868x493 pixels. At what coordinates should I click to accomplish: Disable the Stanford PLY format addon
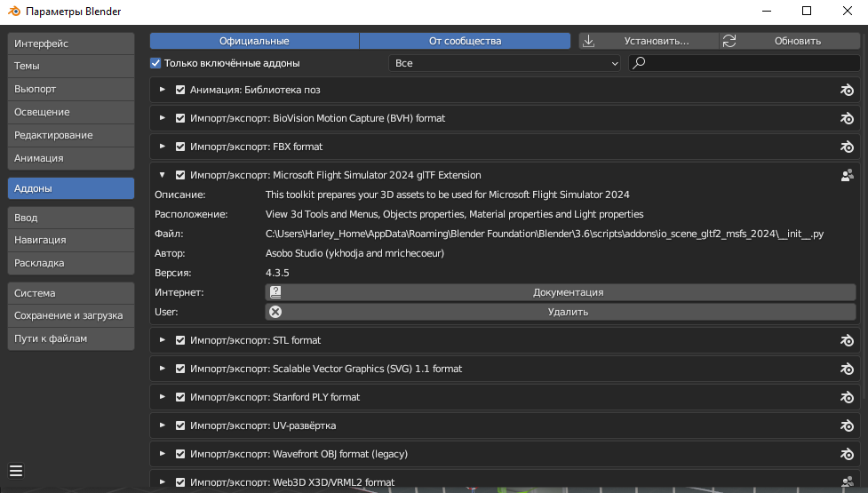pyautogui.click(x=180, y=397)
